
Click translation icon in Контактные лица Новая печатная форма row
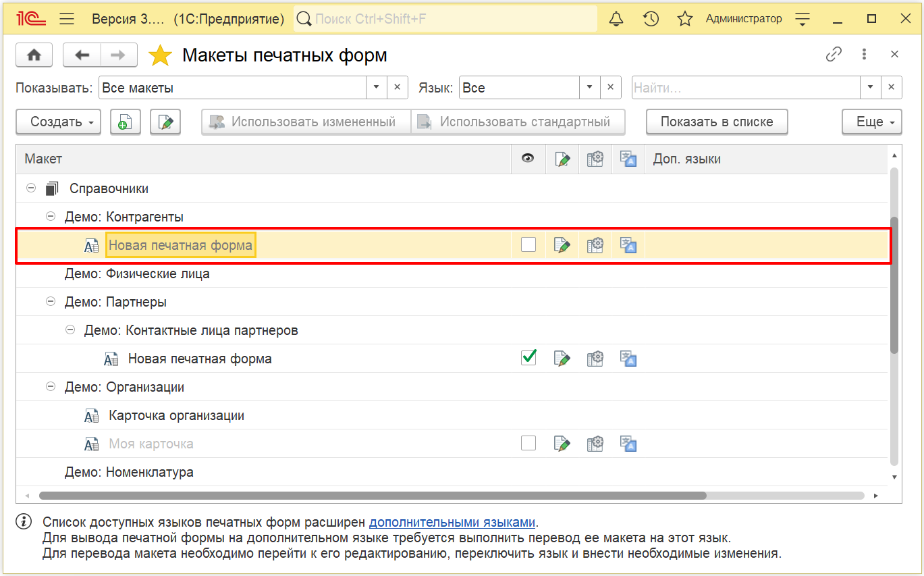click(628, 359)
